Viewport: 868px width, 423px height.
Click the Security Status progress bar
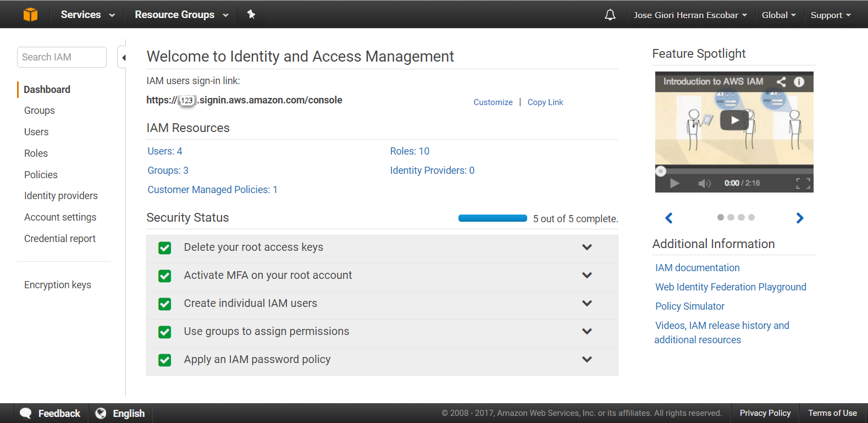[493, 218]
